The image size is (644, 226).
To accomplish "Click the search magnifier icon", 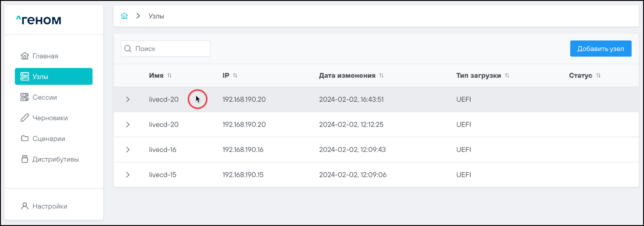I will click(x=128, y=48).
